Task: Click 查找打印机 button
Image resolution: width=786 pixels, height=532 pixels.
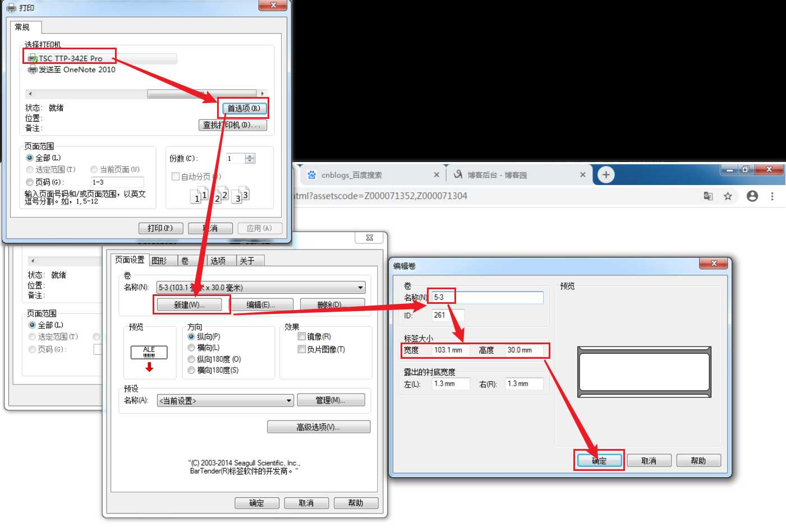Action: [233, 125]
